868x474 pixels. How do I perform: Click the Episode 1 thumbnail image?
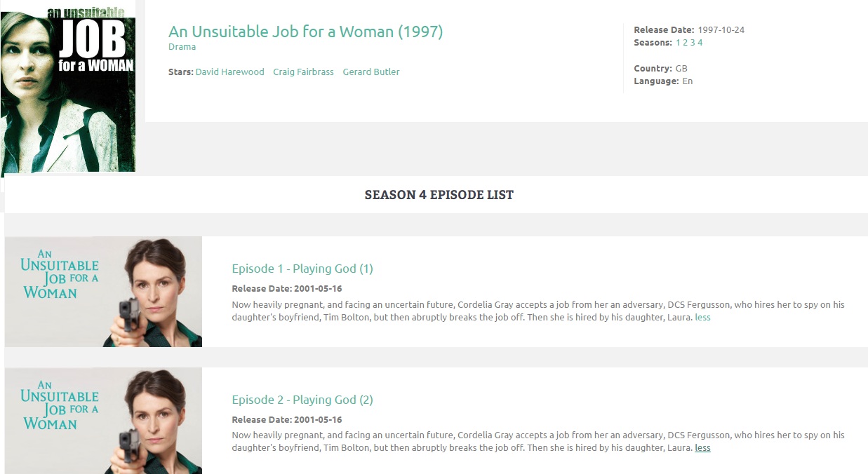103,292
